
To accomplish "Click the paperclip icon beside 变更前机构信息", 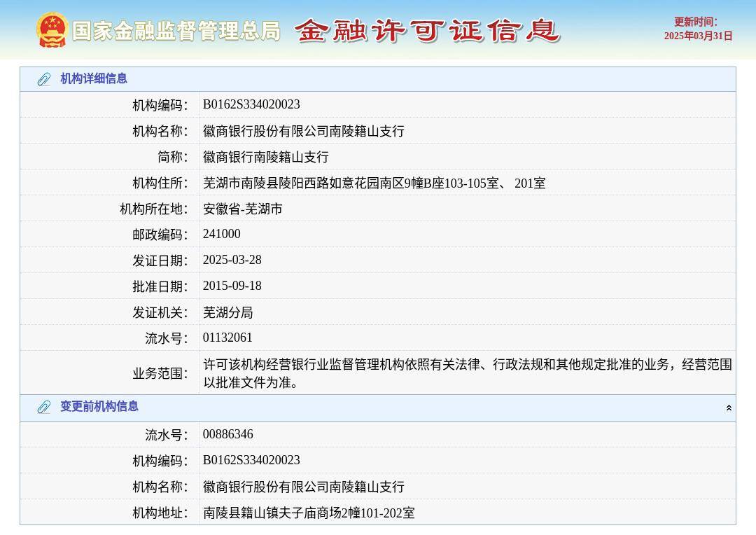I will point(43,407).
